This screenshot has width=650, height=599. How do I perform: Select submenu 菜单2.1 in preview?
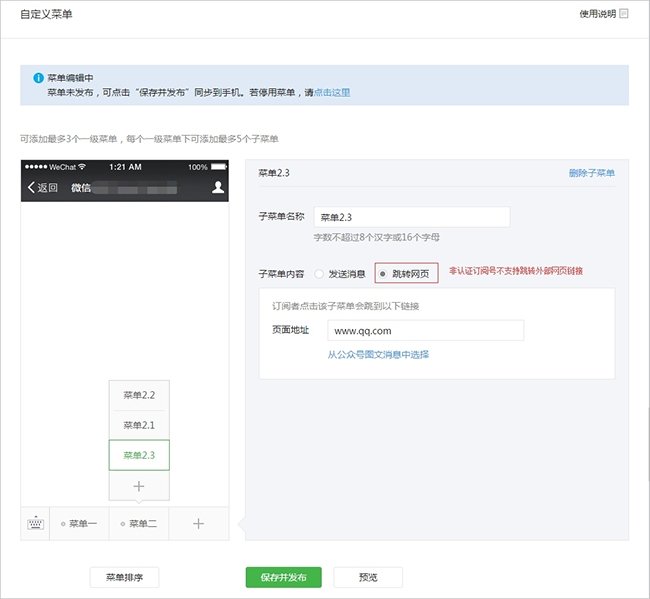click(139, 425)
